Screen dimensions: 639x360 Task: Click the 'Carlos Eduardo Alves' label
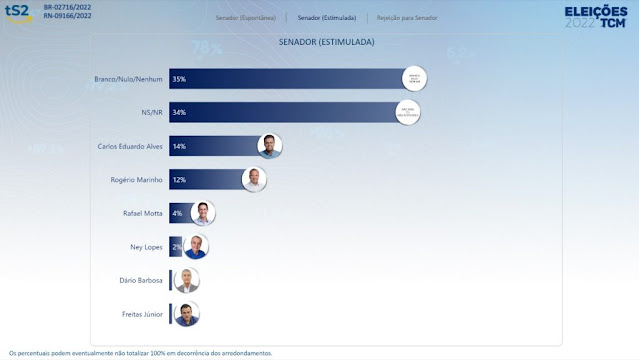tap(130, 146)
